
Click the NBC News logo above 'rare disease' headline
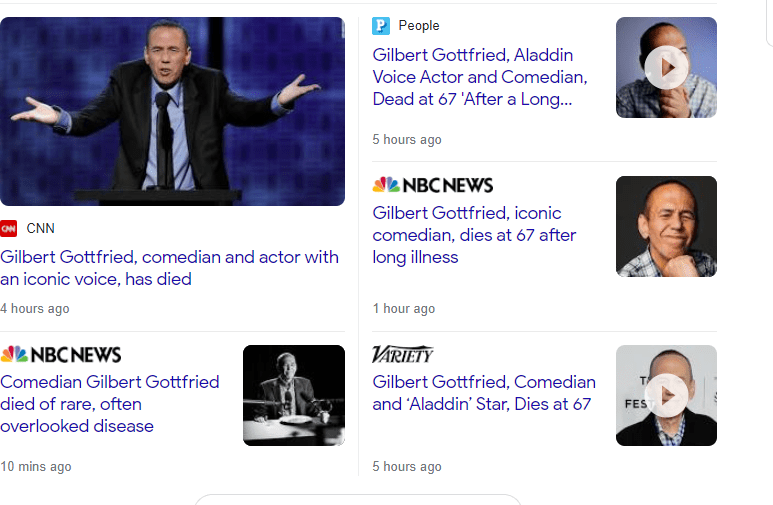pos(61,354)
